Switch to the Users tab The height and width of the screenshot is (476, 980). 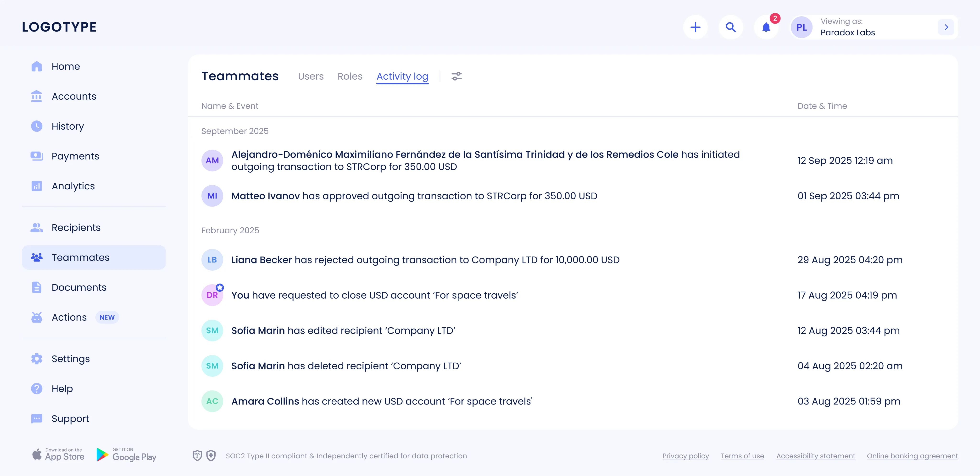coord(311,76)
